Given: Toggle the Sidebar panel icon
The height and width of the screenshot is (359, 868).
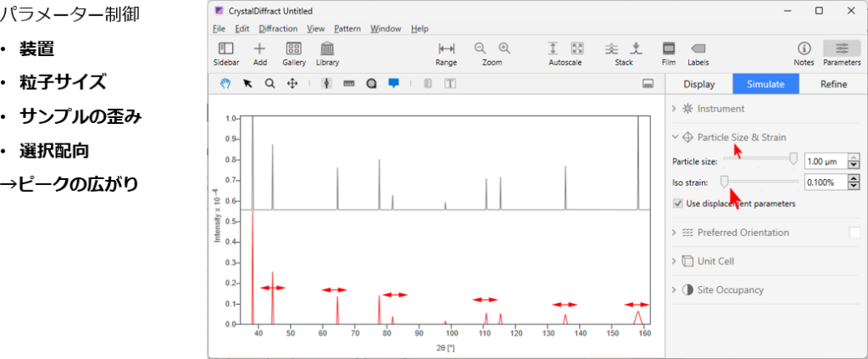Looking at the screenshot, I should [x=226, y=49].
